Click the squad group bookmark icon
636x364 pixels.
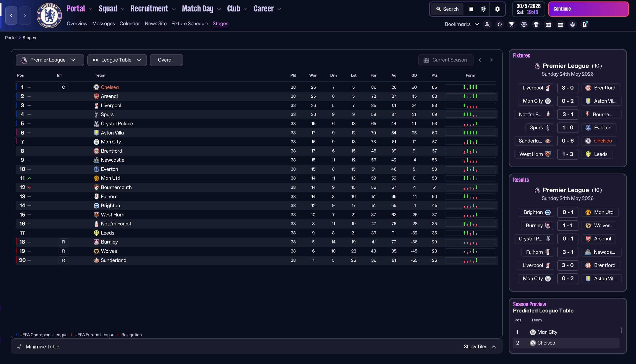572,24
